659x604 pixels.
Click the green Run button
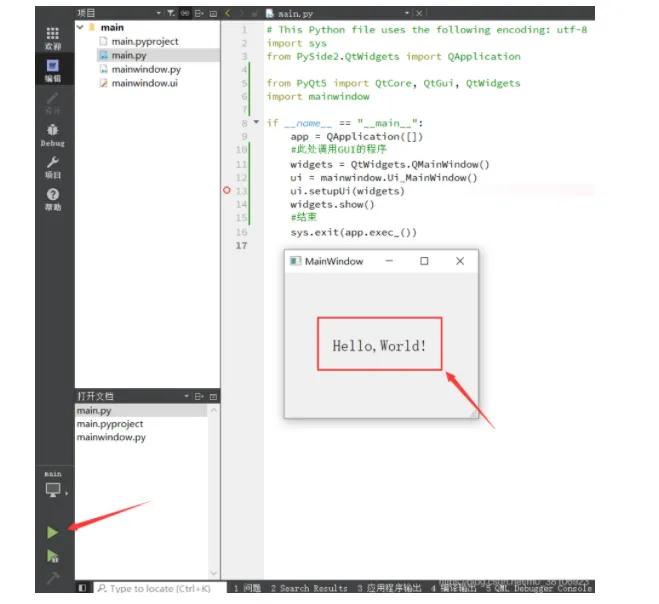point(53,533)
